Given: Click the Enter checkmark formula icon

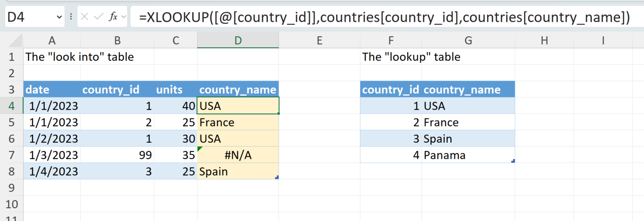Looking at the screenshot, I should (99, 17).
